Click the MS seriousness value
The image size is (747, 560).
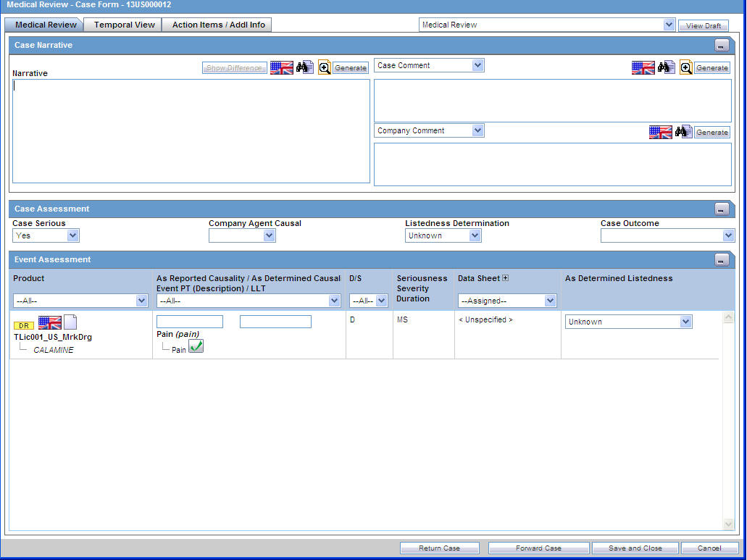pos(402,319)
